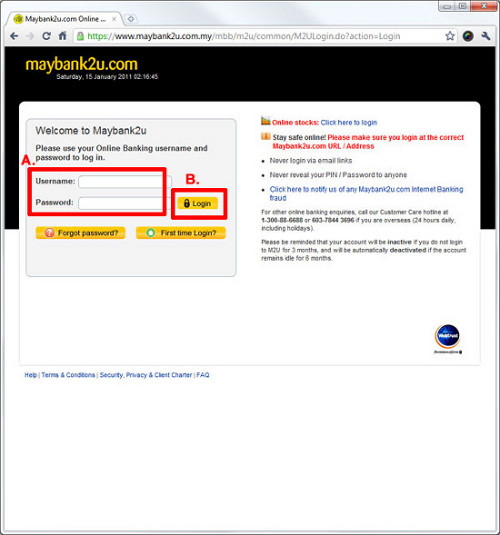500x535 pixels.
Task: Open Online stocks Click here to login link
Action: tap(349, 122)
